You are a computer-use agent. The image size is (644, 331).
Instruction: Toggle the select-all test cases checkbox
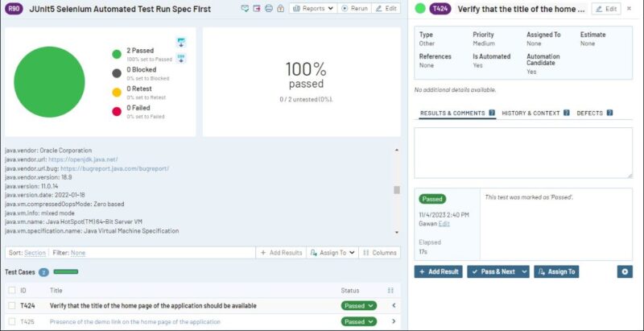click(x=11, y=290)
